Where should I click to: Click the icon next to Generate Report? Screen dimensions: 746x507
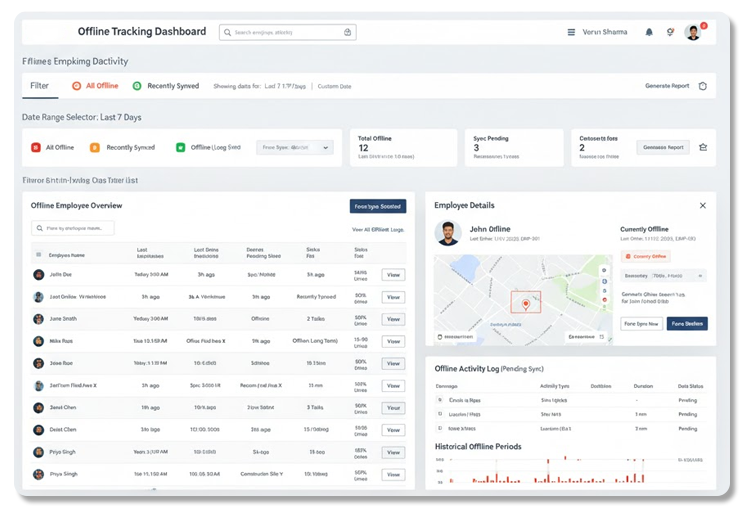pos(702,86)
